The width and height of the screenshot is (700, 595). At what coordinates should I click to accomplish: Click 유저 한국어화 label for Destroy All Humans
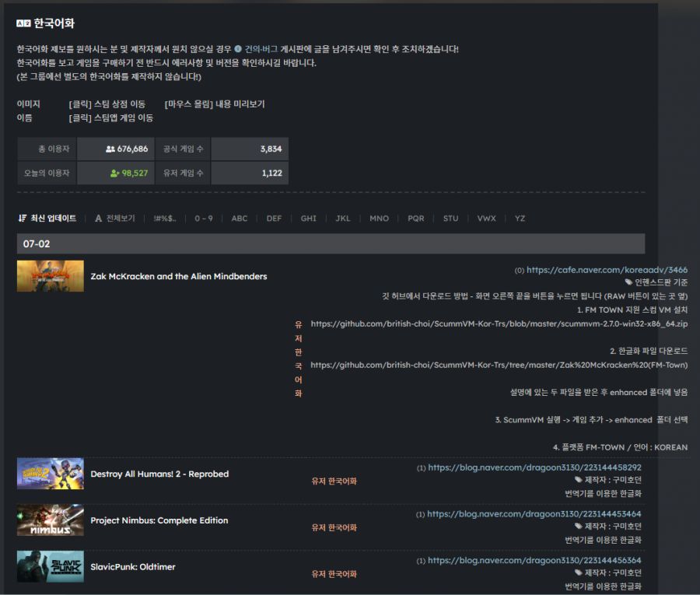pyautogui.click(x=334, y=481)
